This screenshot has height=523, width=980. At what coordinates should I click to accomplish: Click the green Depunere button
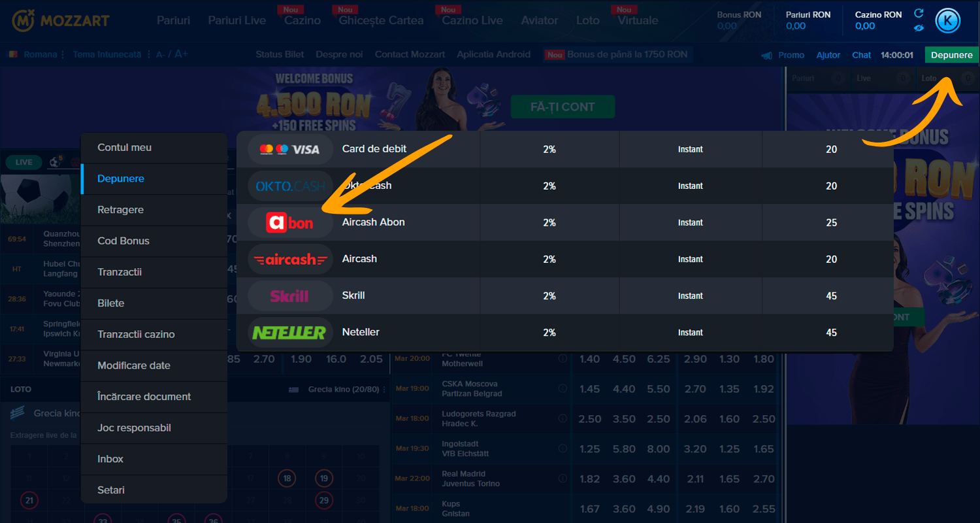(x=952, y=55)
